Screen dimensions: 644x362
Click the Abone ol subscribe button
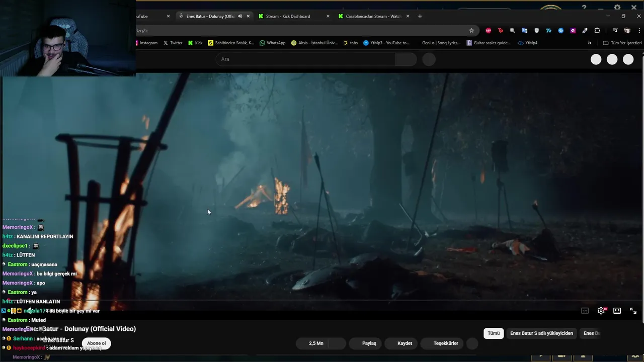pyautogui.click(x=97, y=343)
